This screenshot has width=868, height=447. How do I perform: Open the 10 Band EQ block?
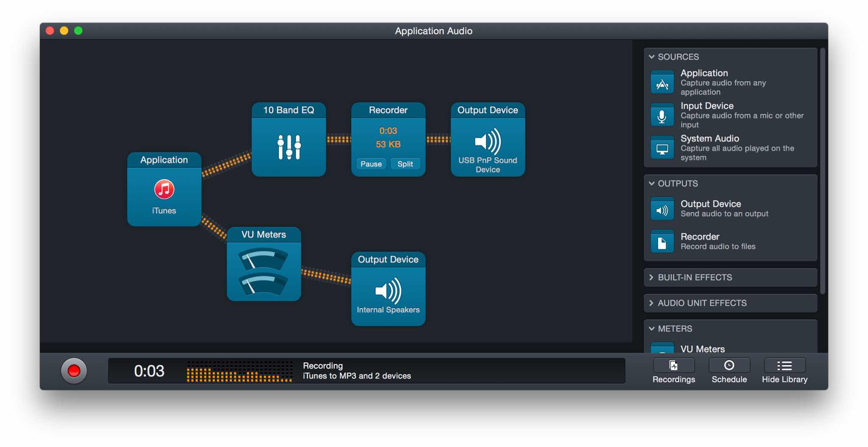289,146
